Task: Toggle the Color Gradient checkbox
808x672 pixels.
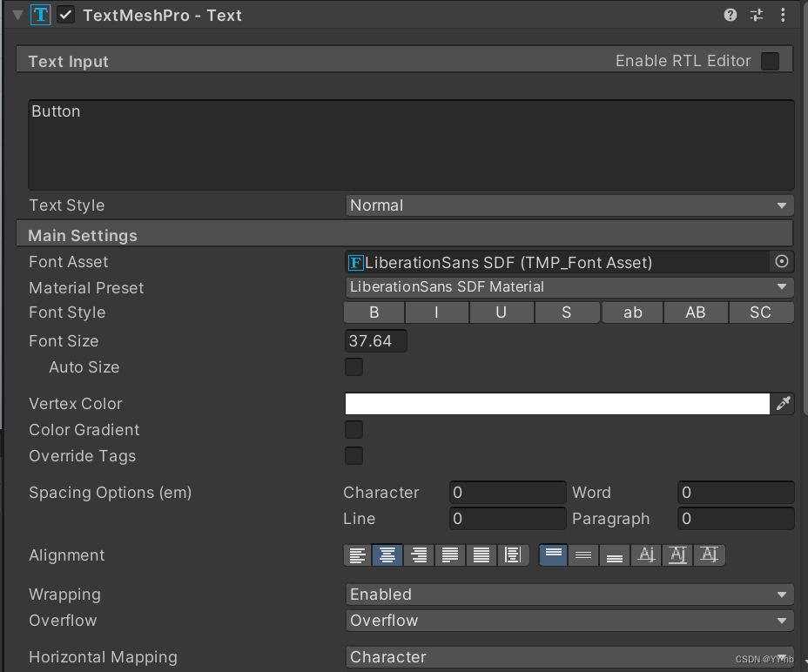Action: coord(353,429)
